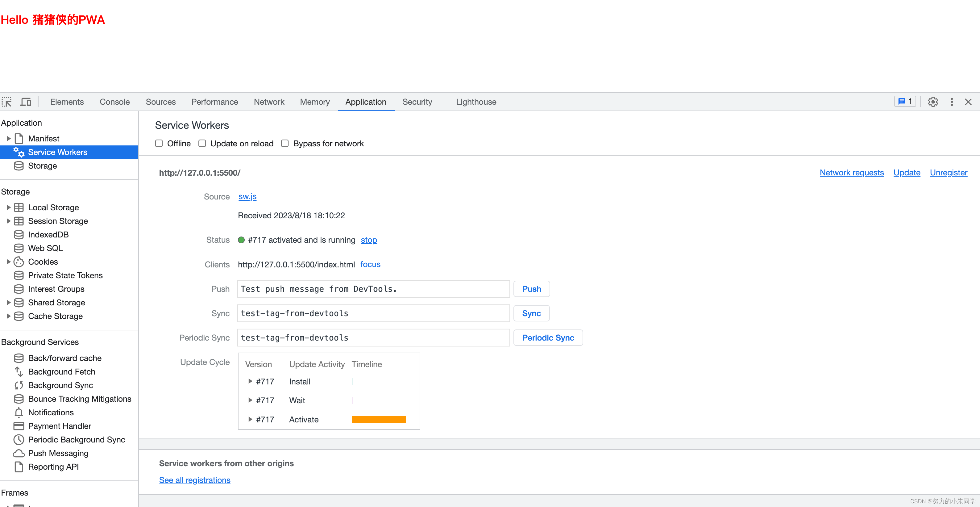Click the Cache Storage icon in sidebar

19,316
